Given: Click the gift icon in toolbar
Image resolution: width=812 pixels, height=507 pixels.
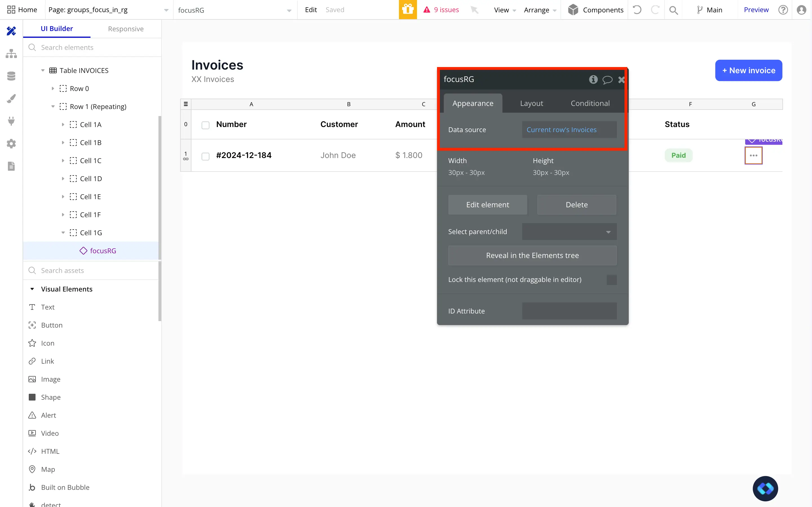Looking at the screenshot, I should point(408,10).
